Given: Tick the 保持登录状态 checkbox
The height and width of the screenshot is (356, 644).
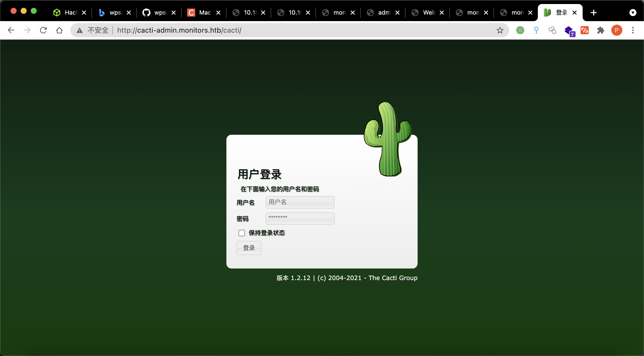Looking at the screenshot, I should point(242,233).
